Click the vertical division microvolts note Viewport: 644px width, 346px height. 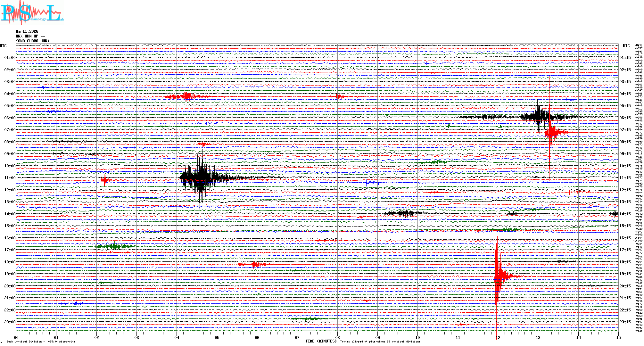41,342
